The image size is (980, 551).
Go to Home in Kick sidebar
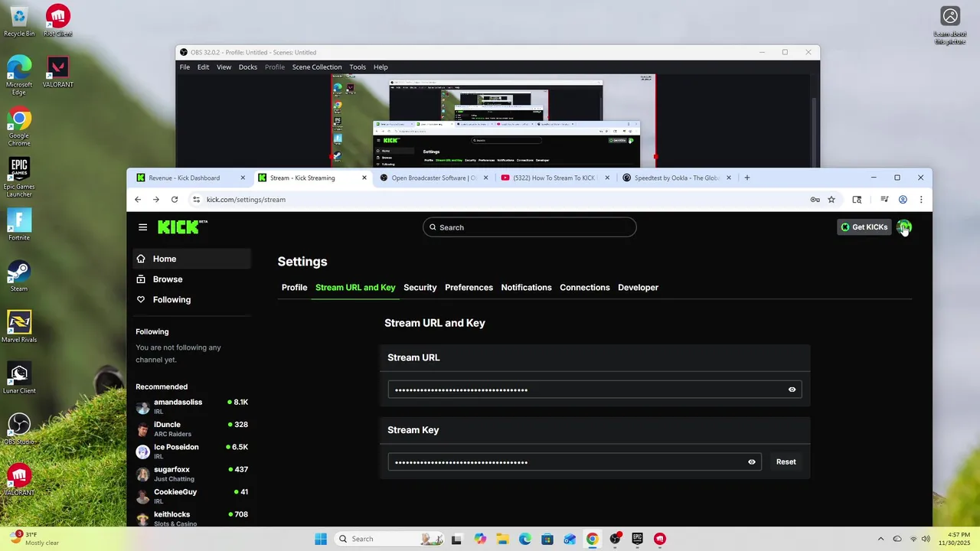click(x=192, y=259)
